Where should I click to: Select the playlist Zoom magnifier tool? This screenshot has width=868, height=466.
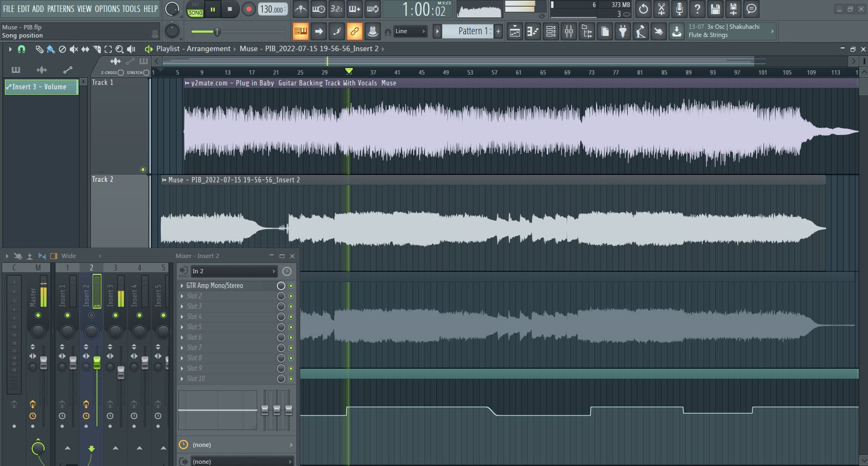tap(119, 49)
